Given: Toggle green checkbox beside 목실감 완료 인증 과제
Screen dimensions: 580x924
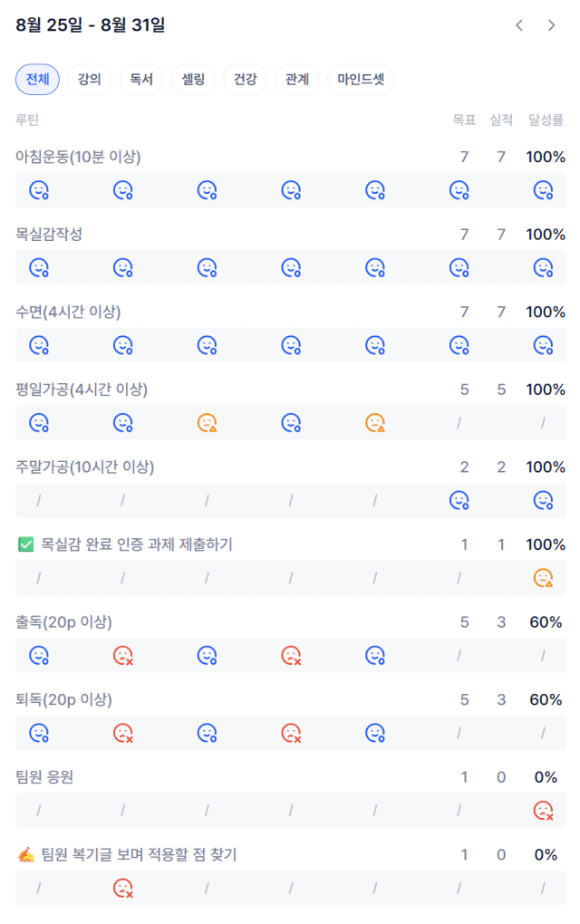Looking at the screenshot, I should point(26,544).
